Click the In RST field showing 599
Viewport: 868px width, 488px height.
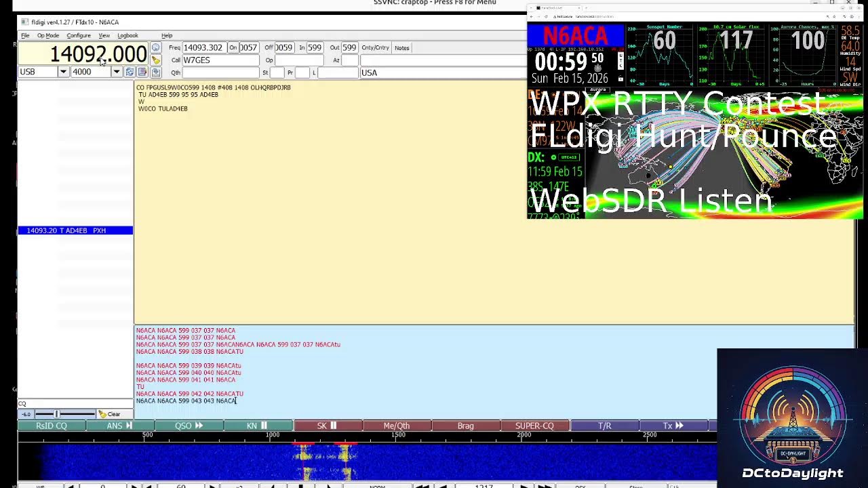point(314,47)
